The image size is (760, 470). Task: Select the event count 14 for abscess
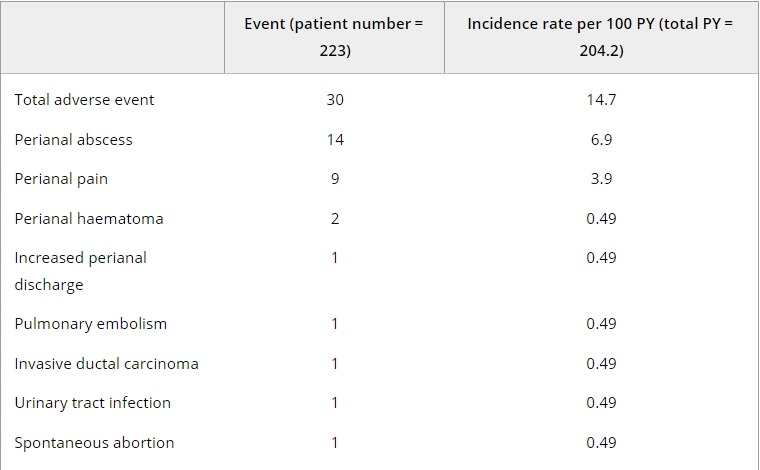pyautogui.click(x=334, y=140)
